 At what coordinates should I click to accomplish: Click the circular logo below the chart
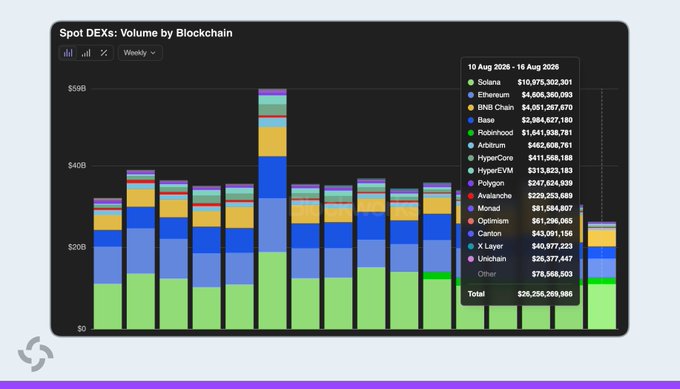coord(36,354)
